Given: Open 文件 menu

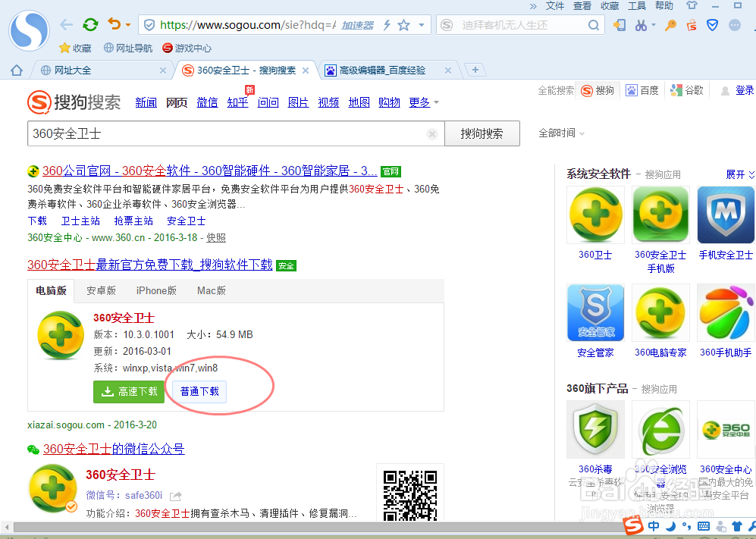Looking at the screenshot, I should (554, 6).
